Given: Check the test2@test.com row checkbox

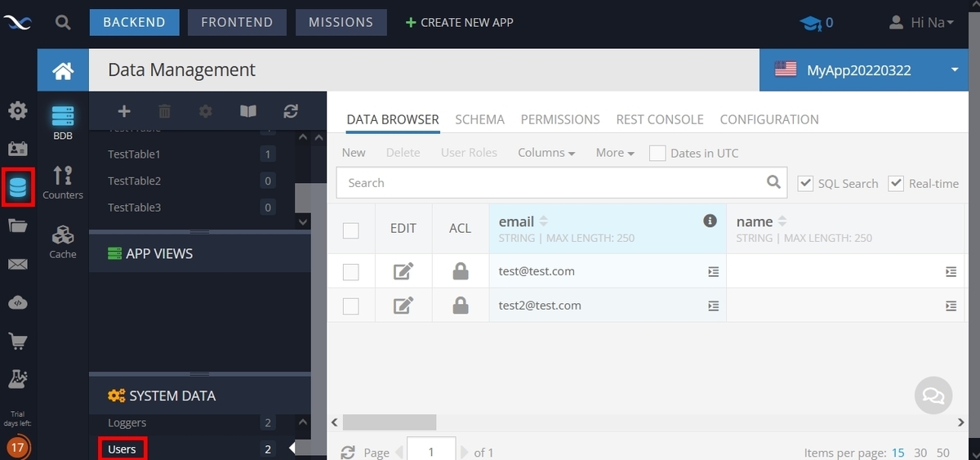Looking at the screenshot, I should pyautogui.click(x=351, y=306).
